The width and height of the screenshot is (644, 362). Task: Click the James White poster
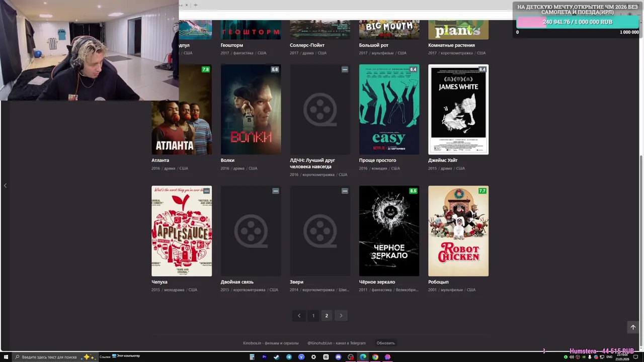pos(458,110)
